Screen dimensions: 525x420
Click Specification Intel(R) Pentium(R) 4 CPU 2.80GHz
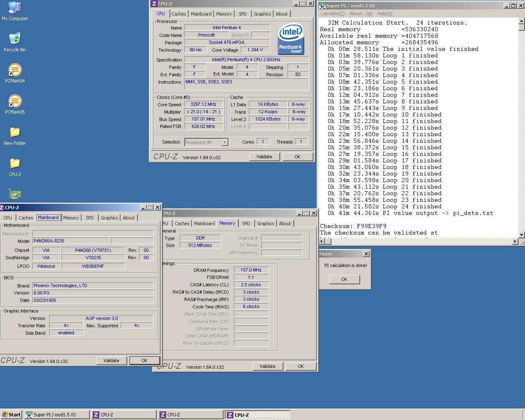(246, 60)
